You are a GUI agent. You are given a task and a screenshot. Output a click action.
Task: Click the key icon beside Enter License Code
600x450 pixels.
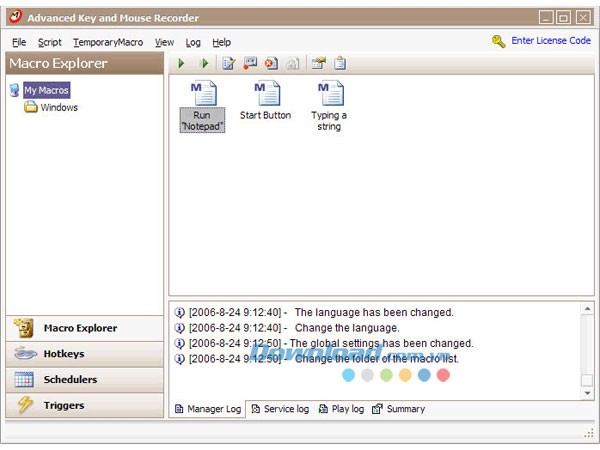coord(499,41)
